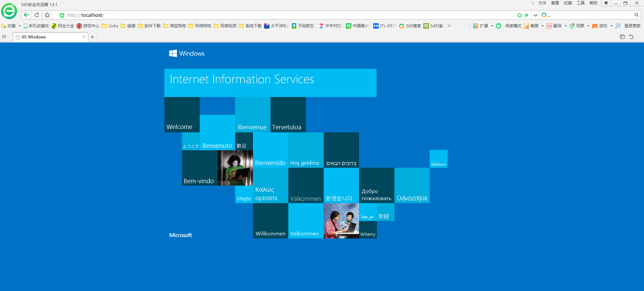
Task: Open the 软件下载 bookmark folder
Action: coord(149,26)
